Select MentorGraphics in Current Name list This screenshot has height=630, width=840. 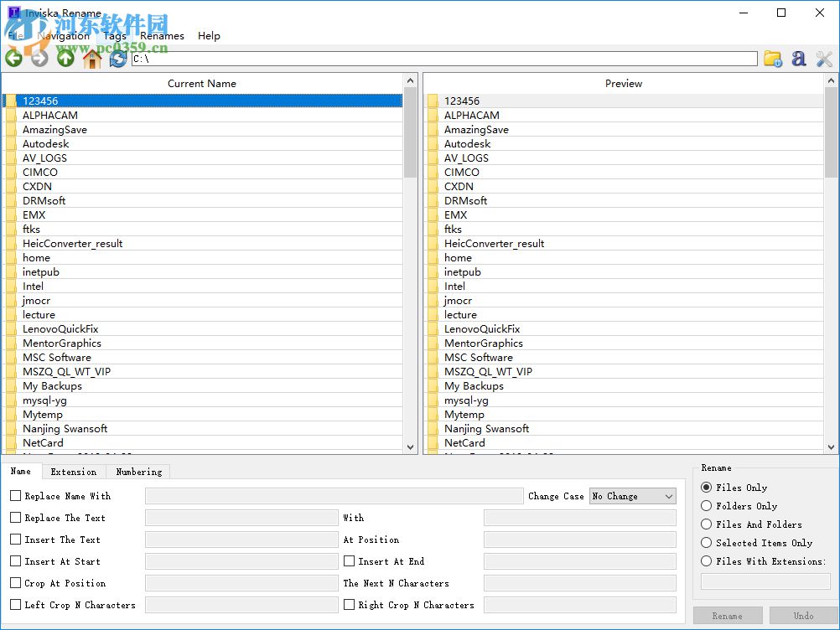click(203, 343)
